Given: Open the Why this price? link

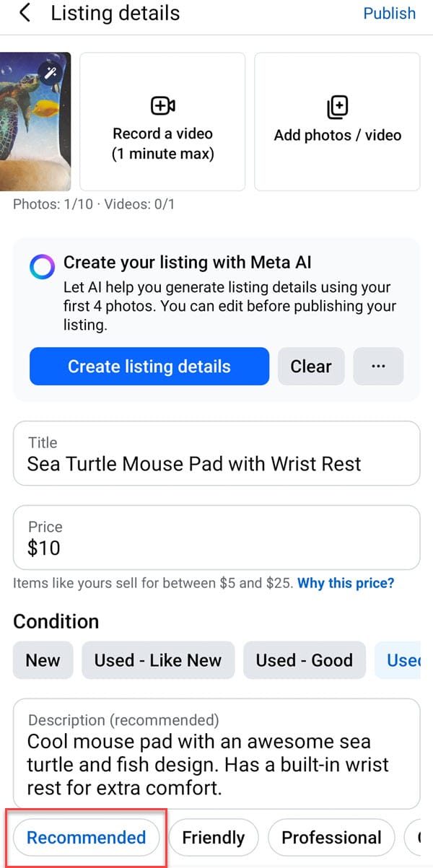Looking at the screenshot, I should (346, 583).
